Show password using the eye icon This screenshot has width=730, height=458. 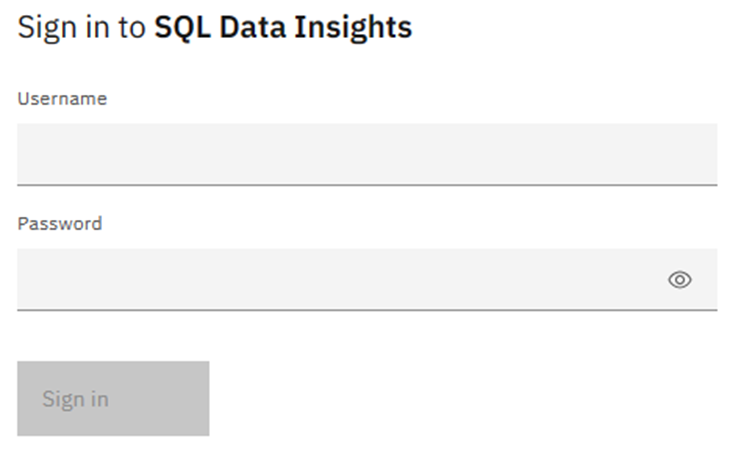[x=679, y=280]
